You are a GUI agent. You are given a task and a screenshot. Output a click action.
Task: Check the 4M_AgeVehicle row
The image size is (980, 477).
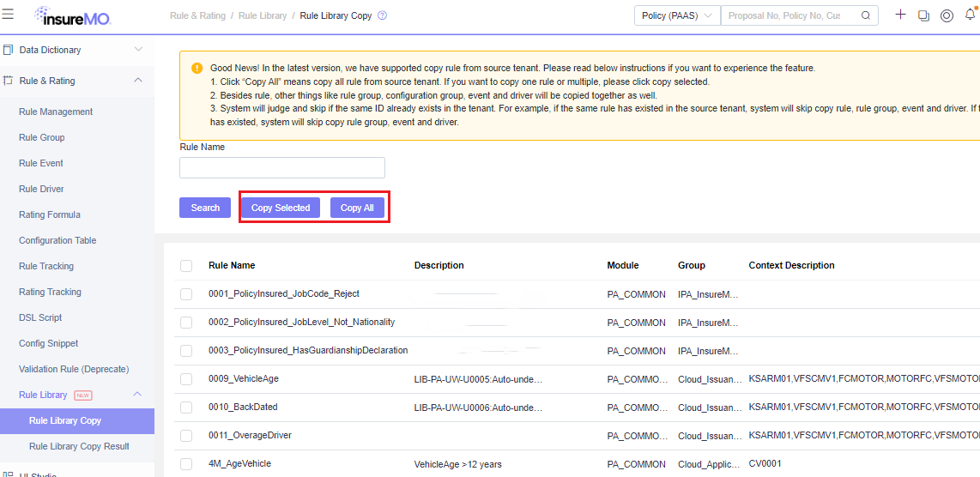[x=186, y=464]
